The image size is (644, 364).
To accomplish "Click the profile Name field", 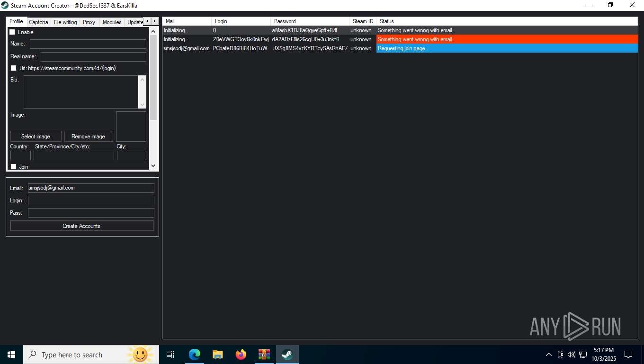I will click(x=88, y=44).
